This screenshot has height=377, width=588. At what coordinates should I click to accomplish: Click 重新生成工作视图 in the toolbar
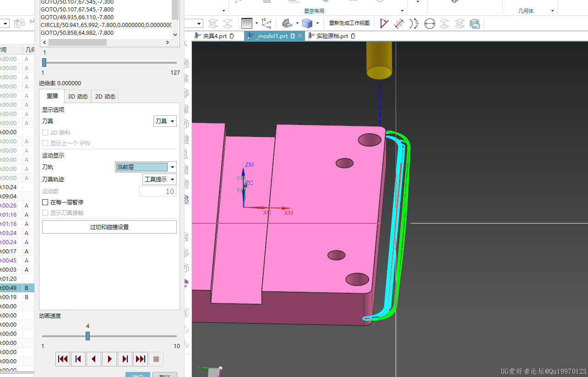click(349, 23)
